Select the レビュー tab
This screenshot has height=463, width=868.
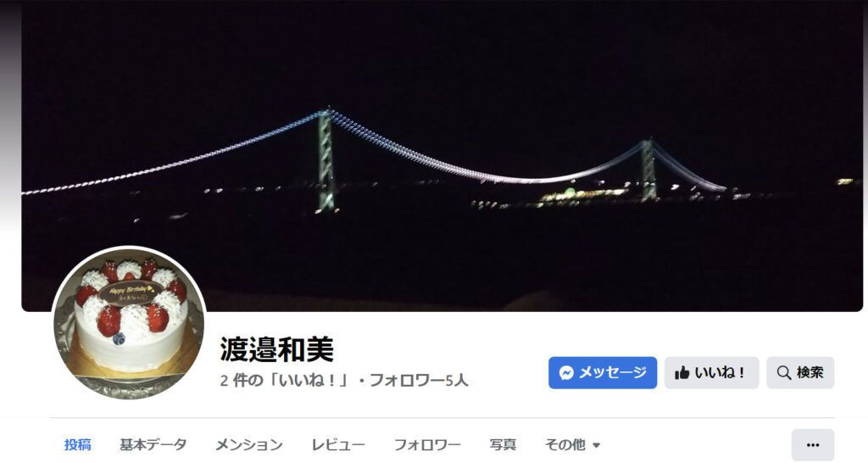tap(338, 444)
